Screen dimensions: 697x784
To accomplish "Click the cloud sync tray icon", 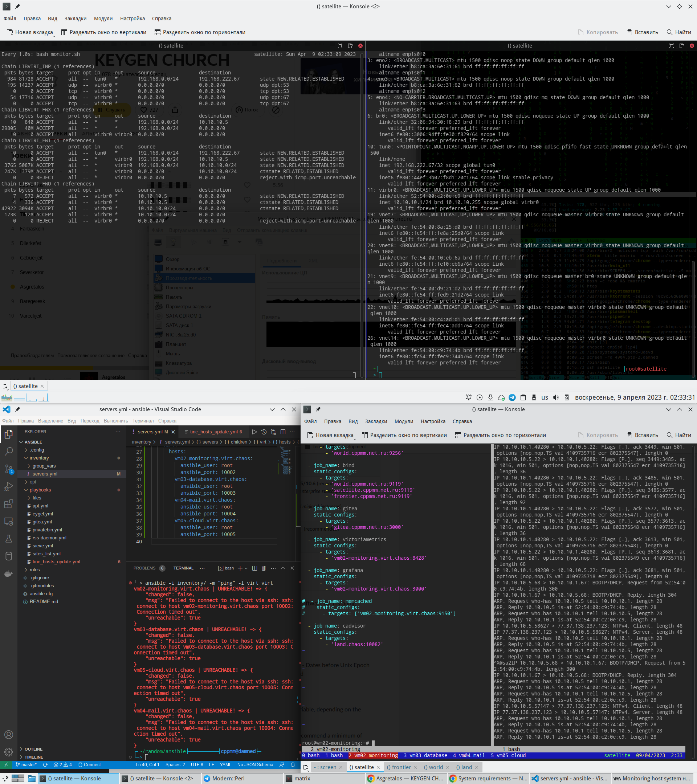I will (x=501, y=397).
